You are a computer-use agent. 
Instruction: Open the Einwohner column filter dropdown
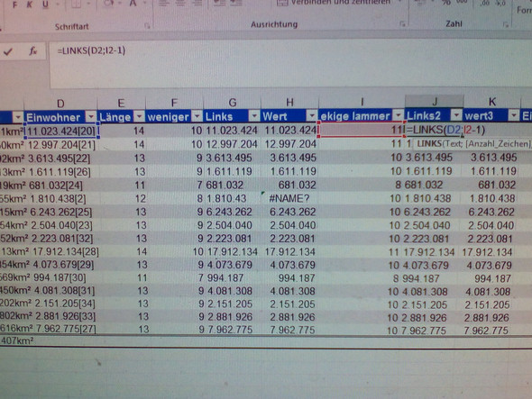point(90,117)
